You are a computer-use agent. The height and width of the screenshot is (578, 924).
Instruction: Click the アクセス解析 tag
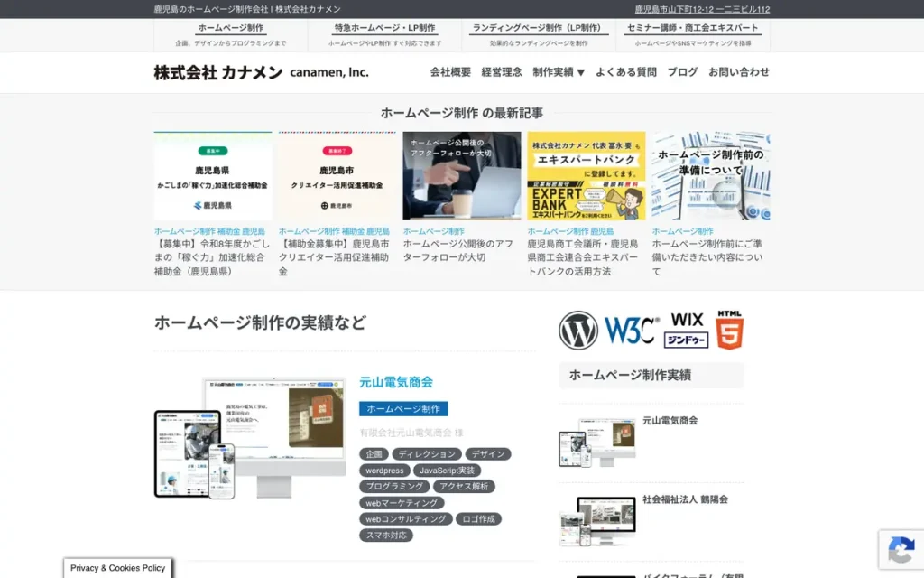(464, 487)
